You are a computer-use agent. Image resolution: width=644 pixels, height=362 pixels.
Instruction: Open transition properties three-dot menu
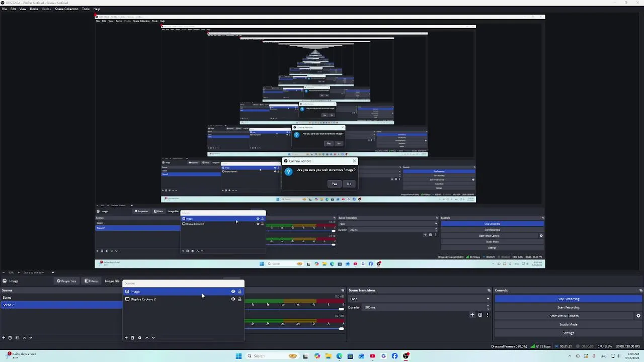click(x=487, y=315)
